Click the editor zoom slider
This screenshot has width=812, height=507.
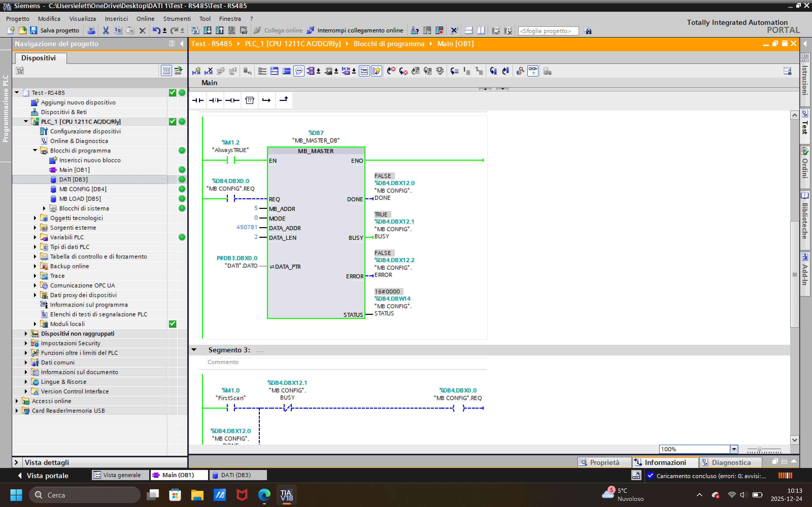coord(759,449)
